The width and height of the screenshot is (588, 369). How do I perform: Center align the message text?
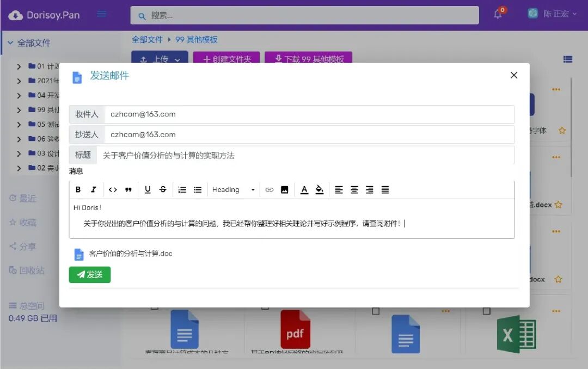354,189
